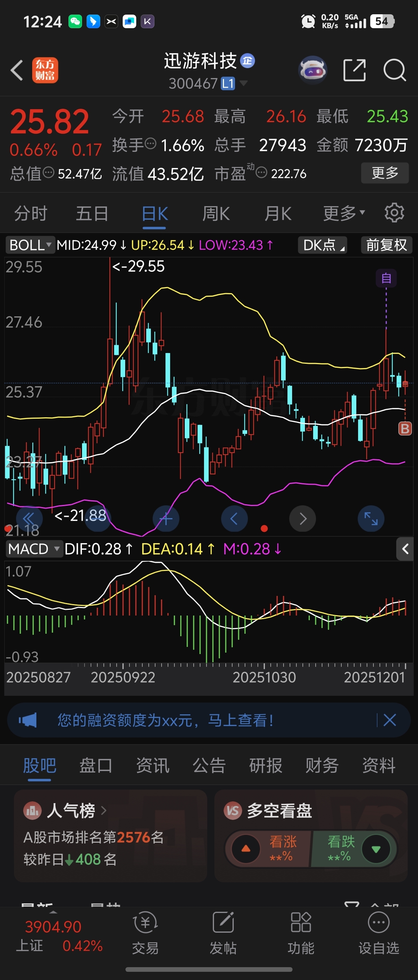Dismiss the 融资额度 banner
Screen dimensions: 418x980
point(389,720)
